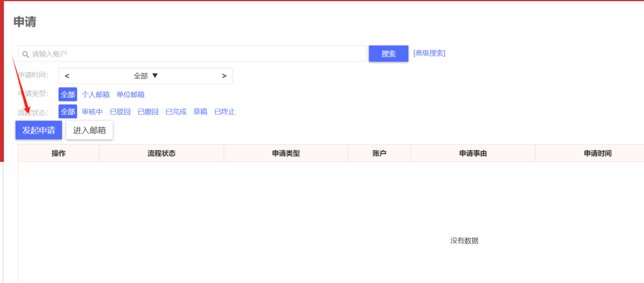Click the 发起申请 button
Viewport: 644px width, 283px height.
point(39,130)
